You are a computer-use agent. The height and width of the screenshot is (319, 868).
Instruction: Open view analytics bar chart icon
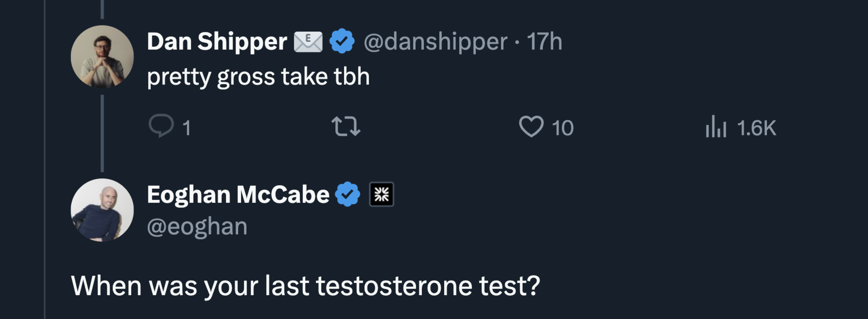click(x=716, y=126)
